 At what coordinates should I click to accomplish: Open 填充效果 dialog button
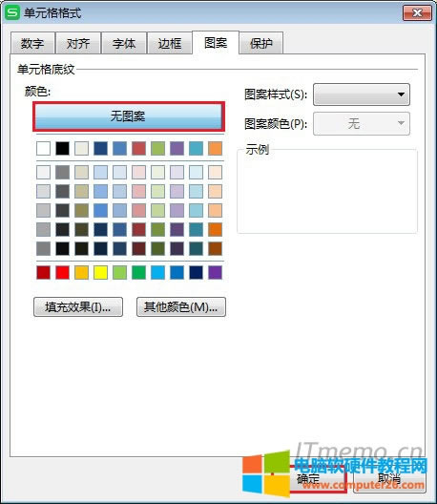point(78,307)
